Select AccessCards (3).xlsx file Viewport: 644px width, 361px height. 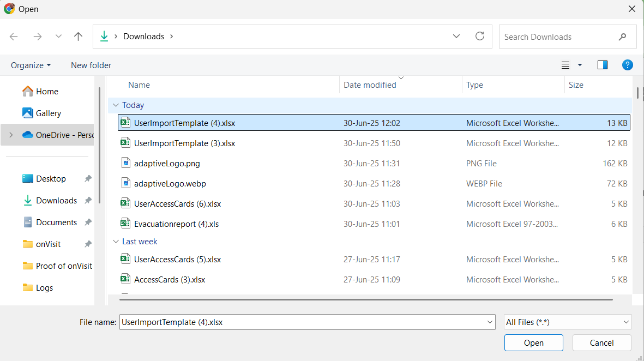click(374, 279)
